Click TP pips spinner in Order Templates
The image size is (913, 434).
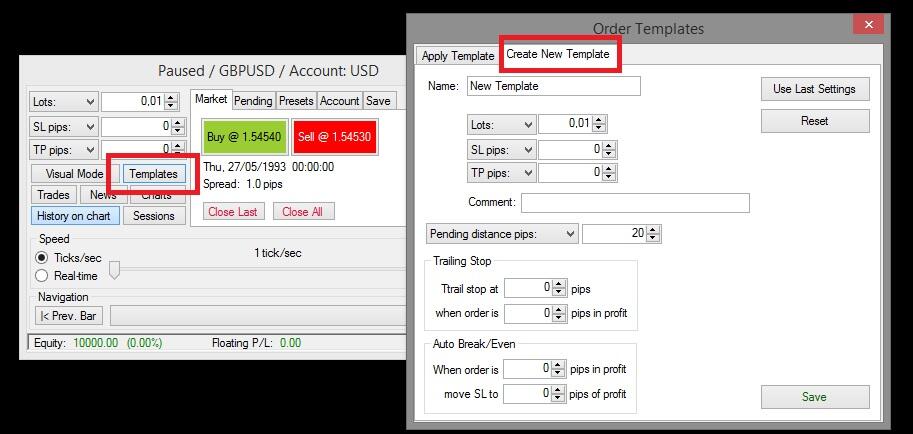click(x=610, y=172)
